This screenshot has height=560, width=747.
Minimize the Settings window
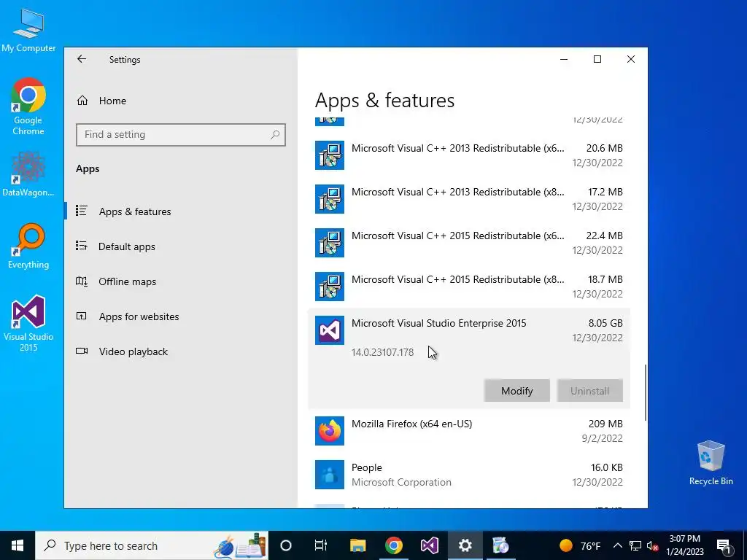coord(564,59)
